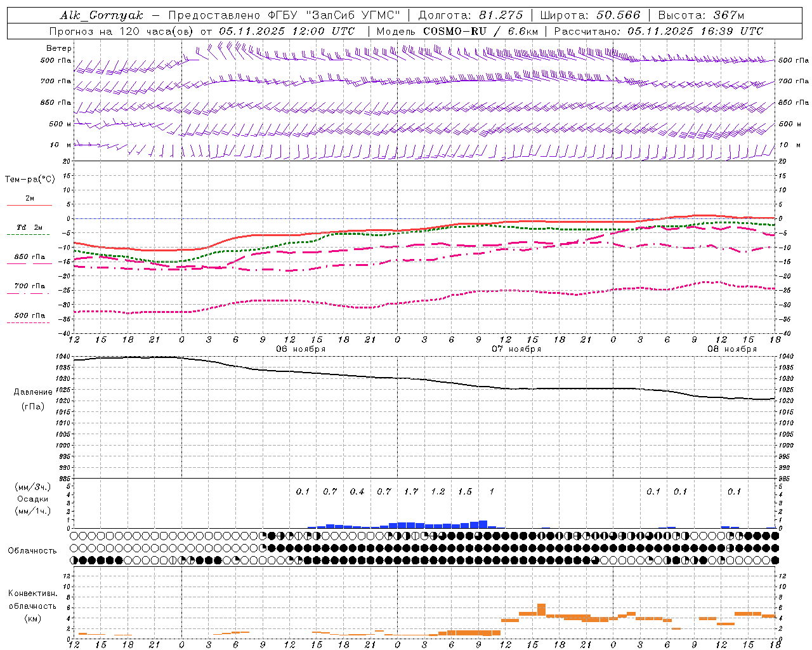Click the '(мм/3ч.)' precipitation unit label

pos(33,487)
